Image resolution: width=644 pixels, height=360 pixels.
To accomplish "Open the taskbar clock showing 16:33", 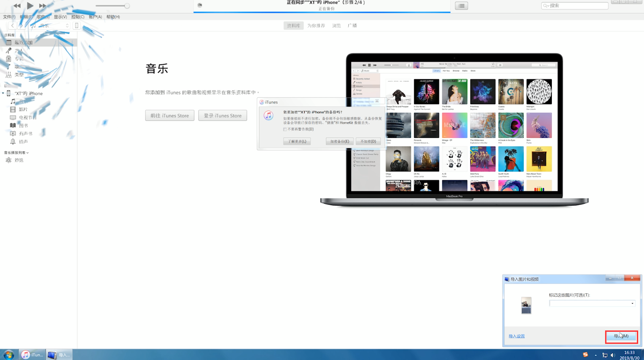I will [629, 355].
